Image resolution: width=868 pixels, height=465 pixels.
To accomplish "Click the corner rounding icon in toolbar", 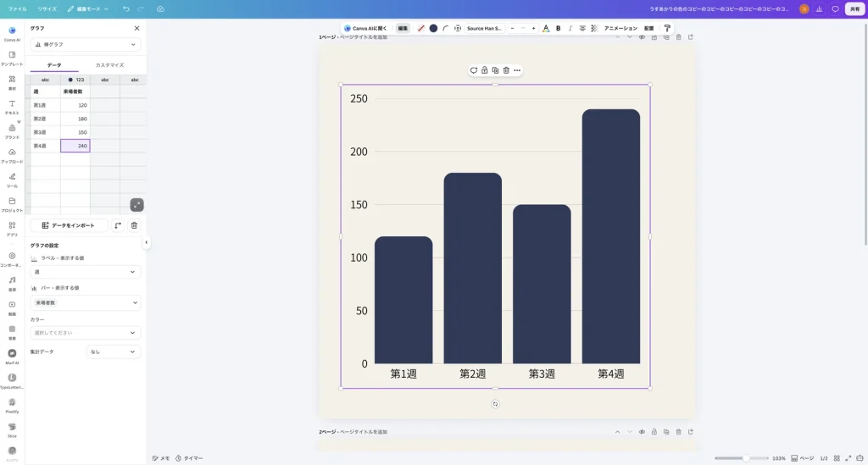I will 446,28.
